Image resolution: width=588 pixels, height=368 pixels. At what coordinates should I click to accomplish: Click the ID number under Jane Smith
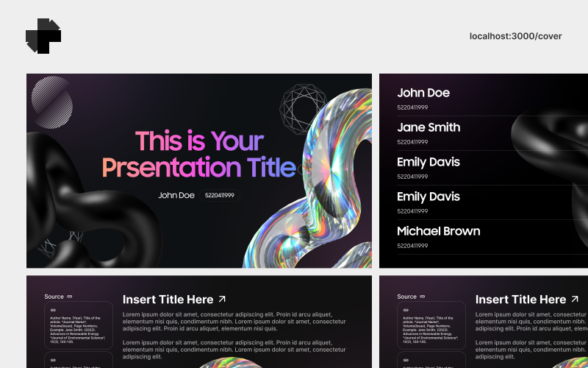(412, 142)
